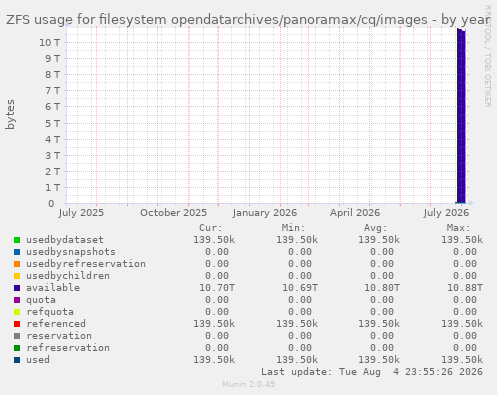Click the Munin 2.0.49 footer text

point(248,384)
